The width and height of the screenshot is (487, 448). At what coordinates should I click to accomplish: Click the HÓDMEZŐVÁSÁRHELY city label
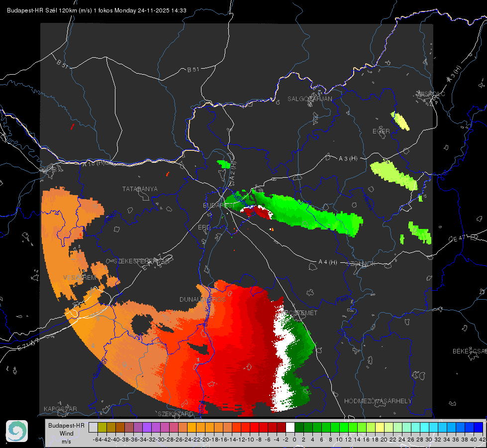[378, 401]
